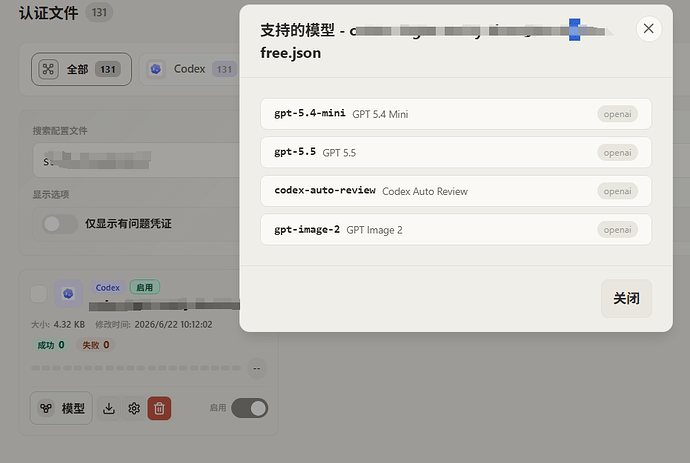Click the 关闭 button in the dialog
This screenshot has height=463, width=690.
click(x=626, y=298)
